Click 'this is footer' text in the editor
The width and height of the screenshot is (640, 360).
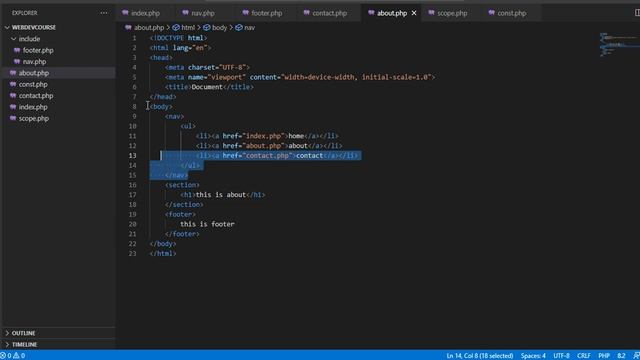(x=207, y=224)
